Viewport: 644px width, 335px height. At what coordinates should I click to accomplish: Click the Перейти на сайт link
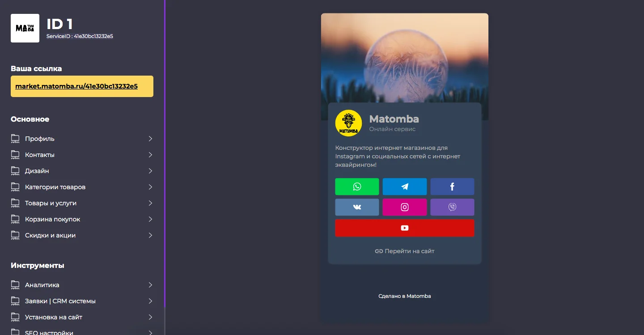point(405,251)
